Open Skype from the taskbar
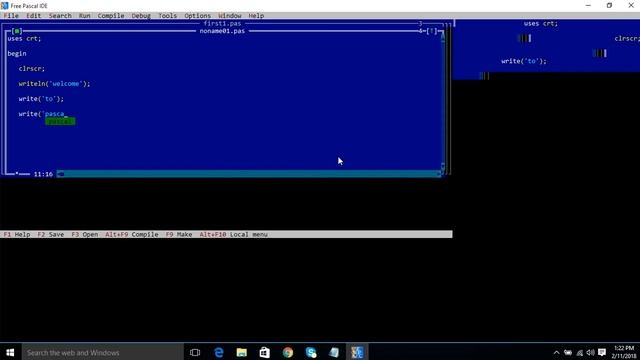Screen dimensions: 640x360 coord(311,352)
